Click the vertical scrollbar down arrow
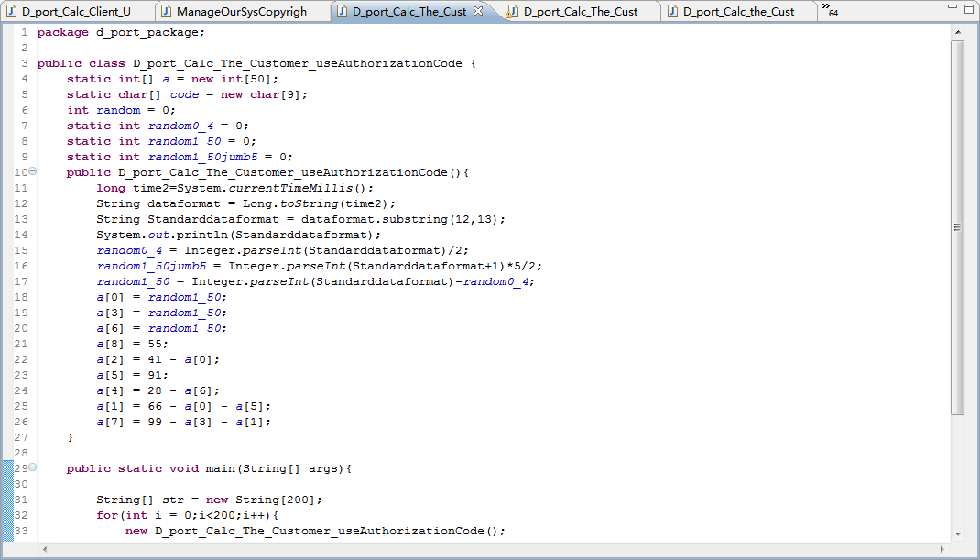The width and height of the screenshot is (980, 560). point(957,533)
